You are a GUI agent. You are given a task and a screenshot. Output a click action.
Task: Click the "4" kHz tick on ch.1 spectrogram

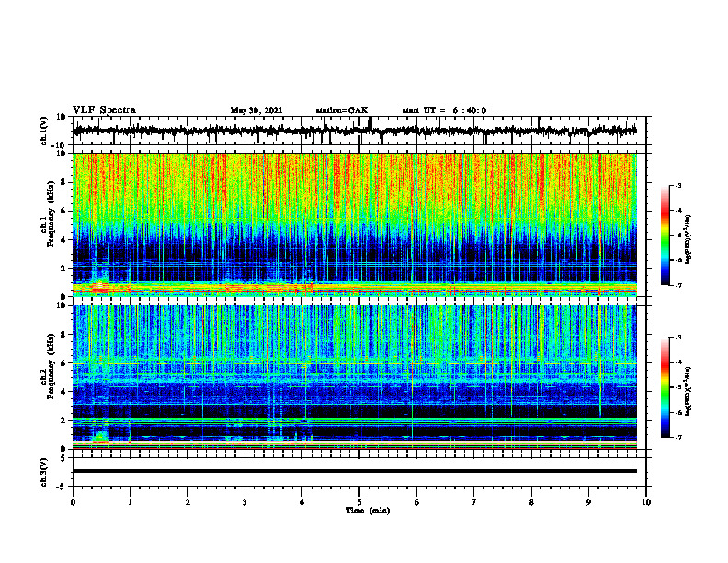pyautogui.click(x=64, y=240)
